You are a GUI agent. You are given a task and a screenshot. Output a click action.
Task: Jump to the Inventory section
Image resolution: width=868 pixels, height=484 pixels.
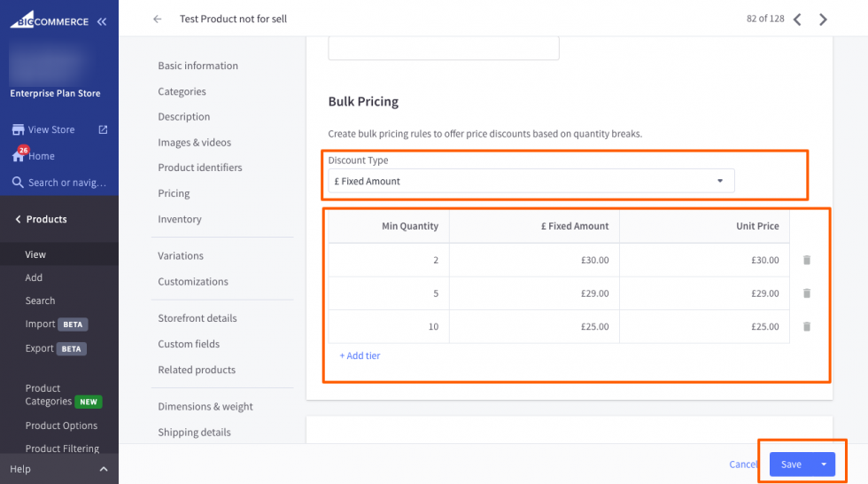180,219
